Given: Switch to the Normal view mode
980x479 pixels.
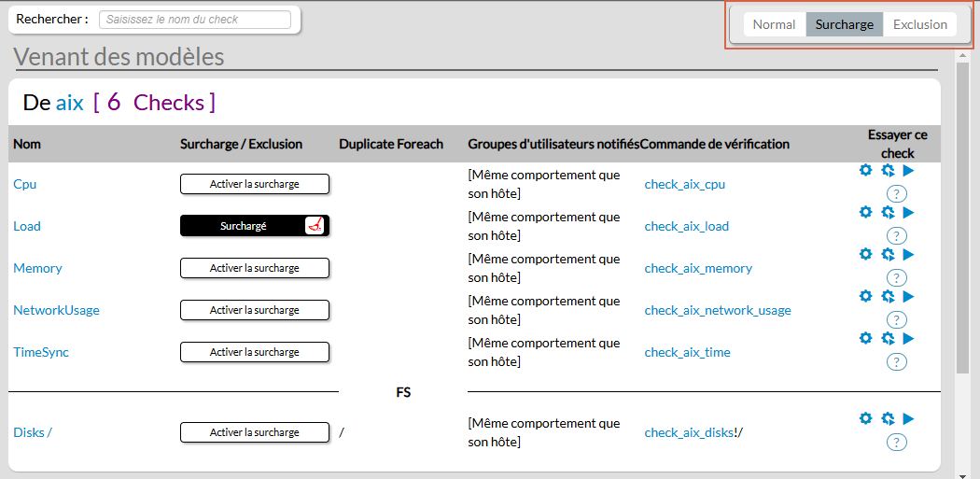Looking at the screenshot, I should 774,25.
